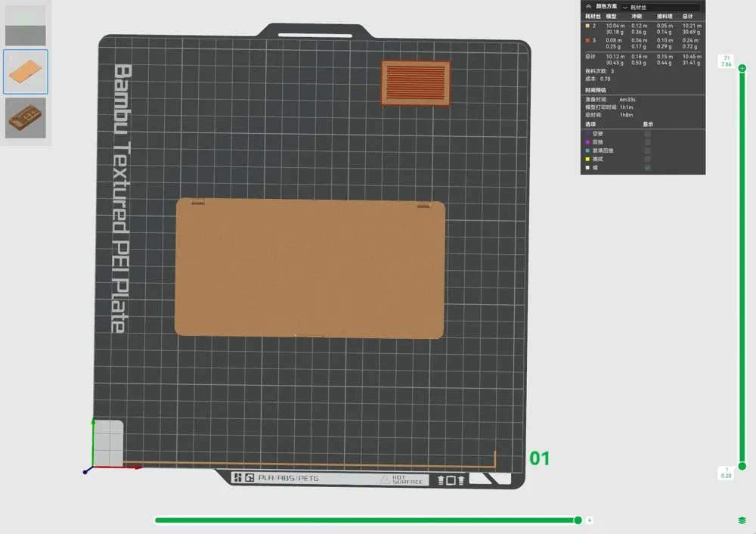The height and width of the screenshot is (534, 756).
Task: Click the white Seam (缝) legend swatch
Action: tap(587, 167)
